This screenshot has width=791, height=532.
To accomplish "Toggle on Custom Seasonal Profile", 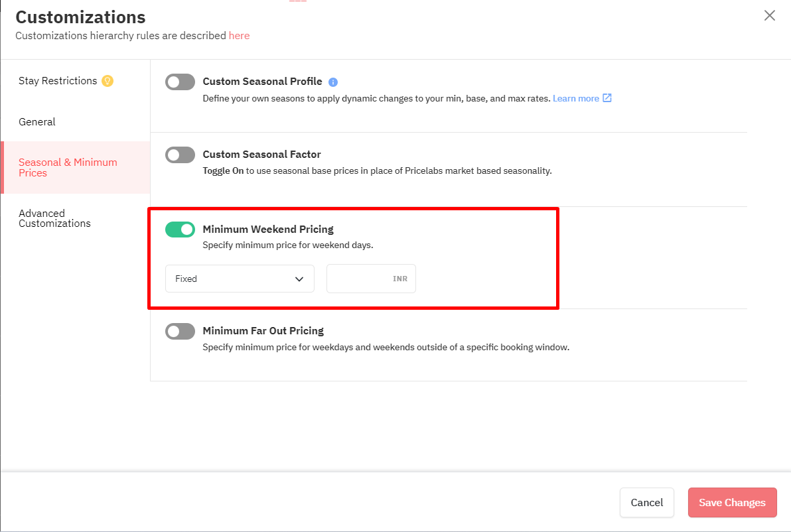I will tap(180, 82).
